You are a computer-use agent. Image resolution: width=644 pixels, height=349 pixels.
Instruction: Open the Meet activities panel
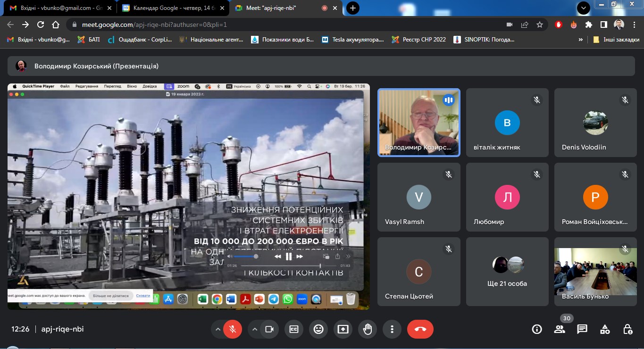[605, 329]
